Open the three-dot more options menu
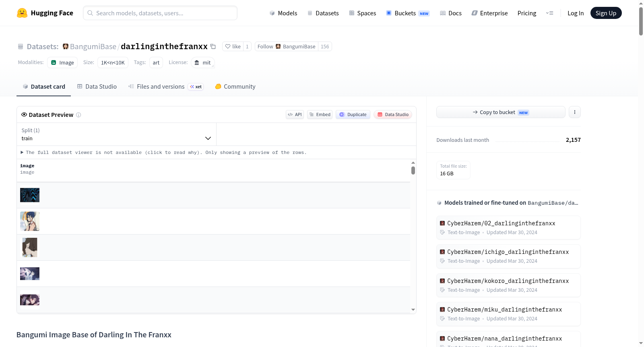This screenshot has width=644, height=347. [x=575, y=112]
